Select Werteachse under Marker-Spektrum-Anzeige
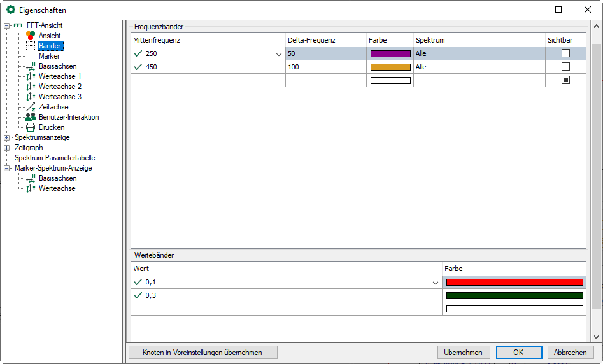 [57, 188]
